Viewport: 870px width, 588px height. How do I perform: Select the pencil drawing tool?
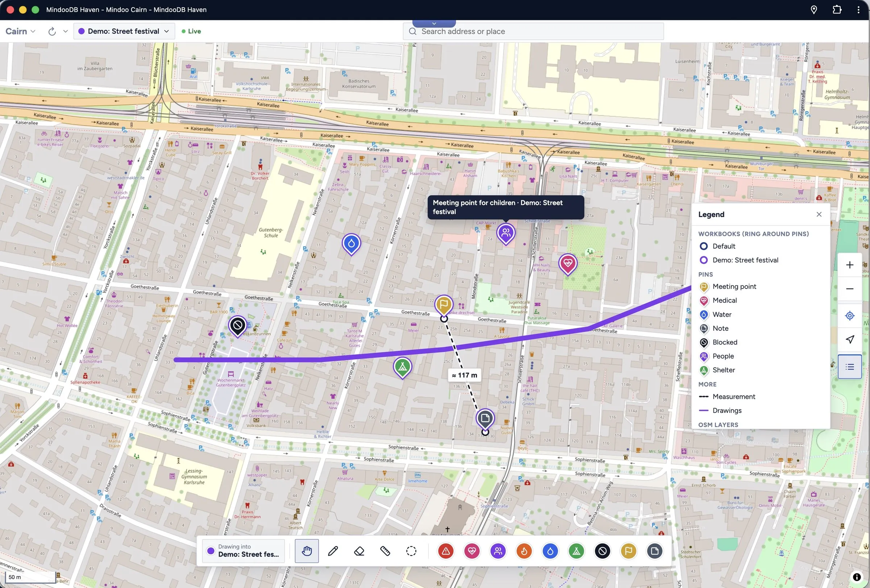click(333, 551)
